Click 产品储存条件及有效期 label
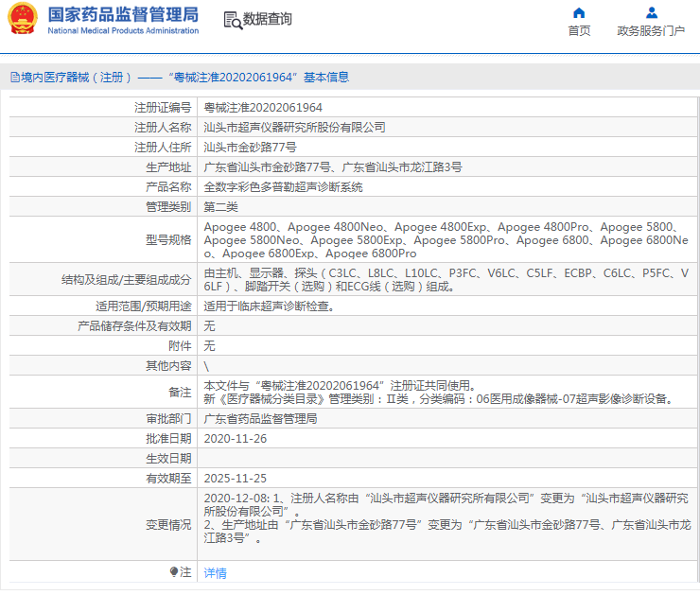The width and height of the screenshot is (700, 595). 134,326
